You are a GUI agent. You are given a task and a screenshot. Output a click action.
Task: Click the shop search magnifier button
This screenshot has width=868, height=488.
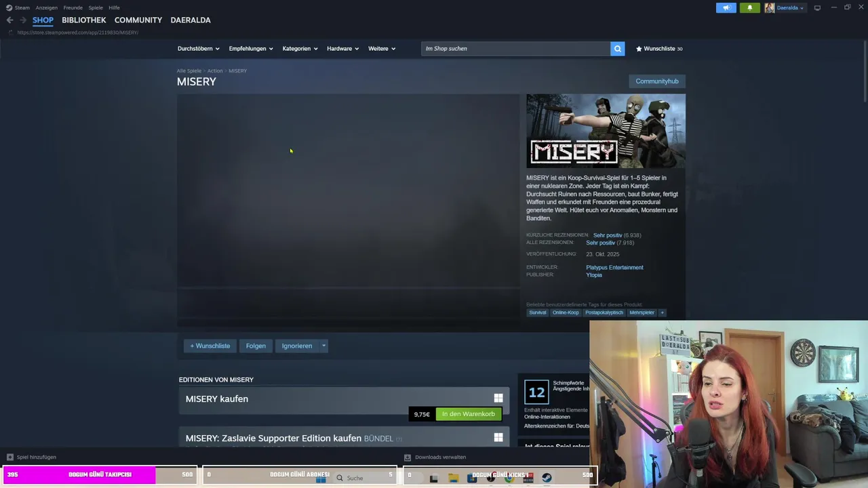[x=617, y=49]
